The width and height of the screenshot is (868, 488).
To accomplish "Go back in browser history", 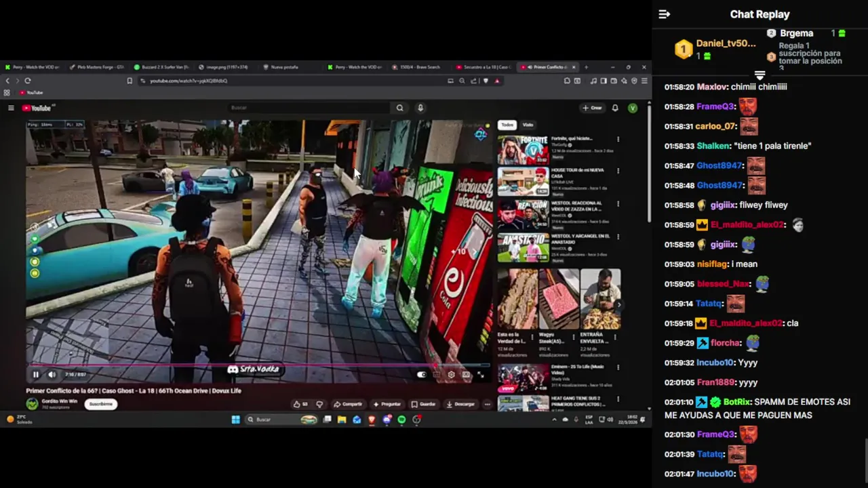I will [x=7, y=81].
